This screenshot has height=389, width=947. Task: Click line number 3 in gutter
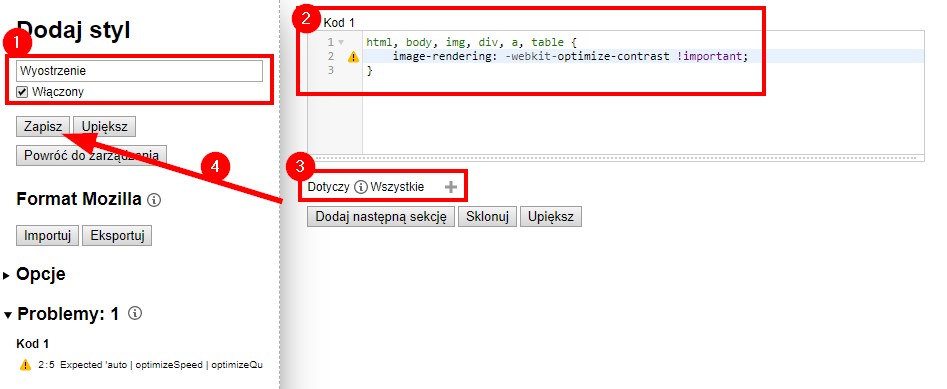[330, 71]
